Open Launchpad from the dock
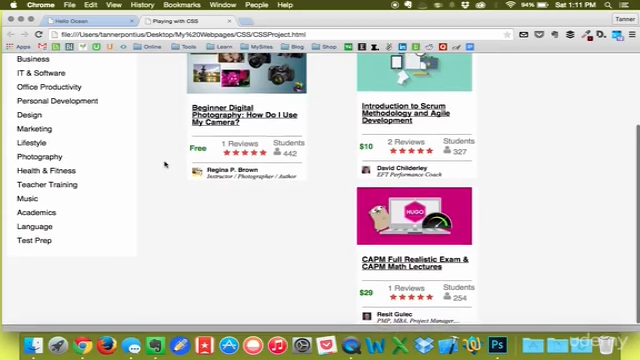The image size is (640, 360). [x=58, y=346]
